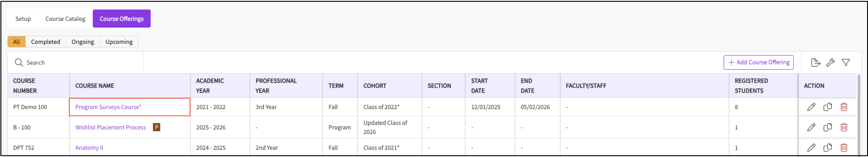868x157 pixels.
Task: Open the Setup tab
Action: 23,19
